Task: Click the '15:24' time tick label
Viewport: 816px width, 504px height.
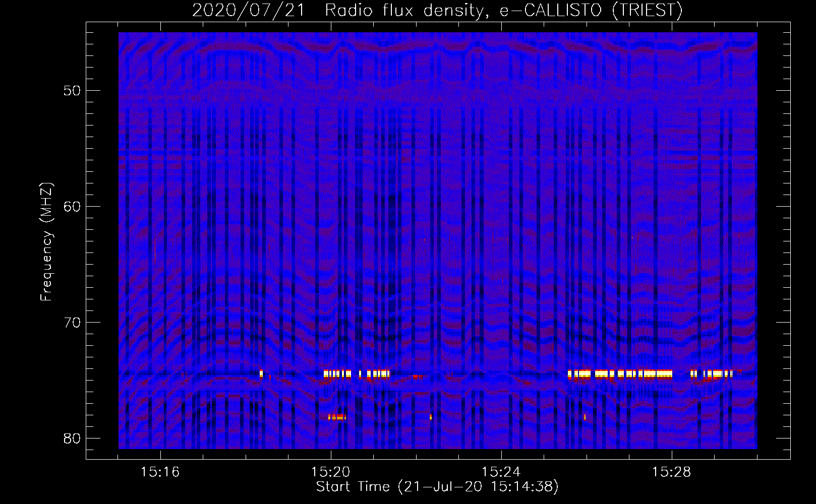Action: click(x=501, y=472)
